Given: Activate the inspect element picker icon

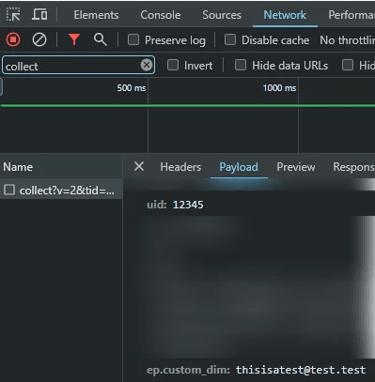Looking at the screenshot, I should [x=13, y=15].
